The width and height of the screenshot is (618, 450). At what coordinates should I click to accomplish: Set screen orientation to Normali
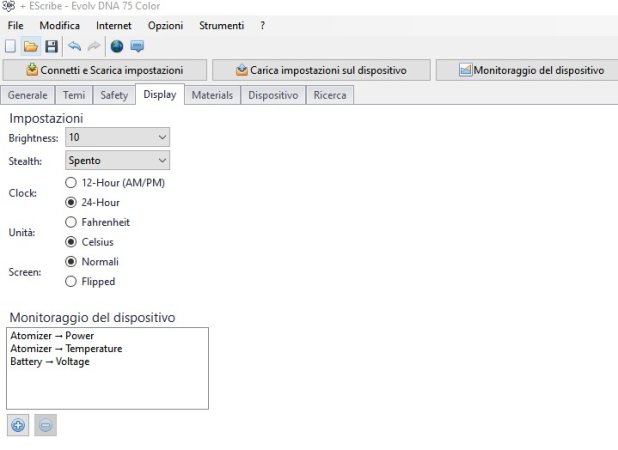click(x=92, y=262)
